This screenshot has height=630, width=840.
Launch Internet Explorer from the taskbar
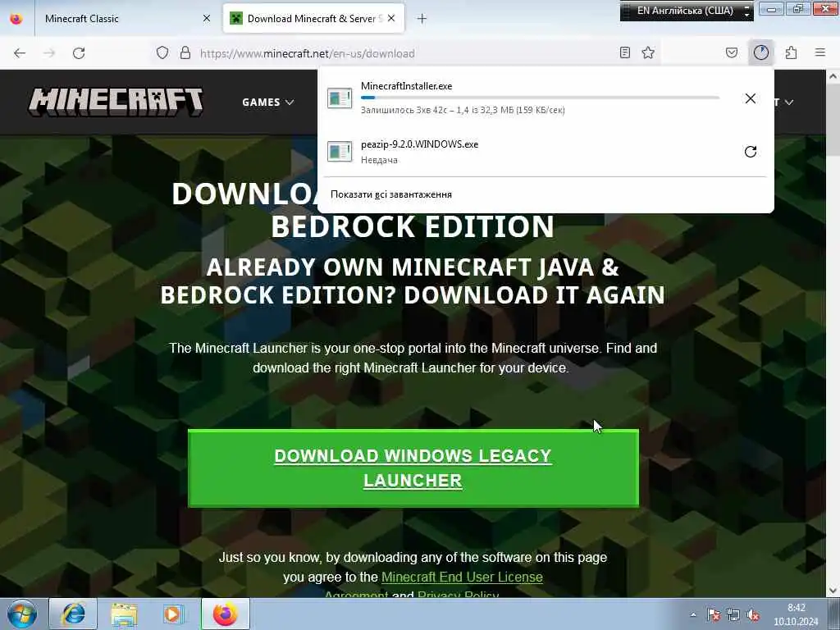tap(73, 614)
